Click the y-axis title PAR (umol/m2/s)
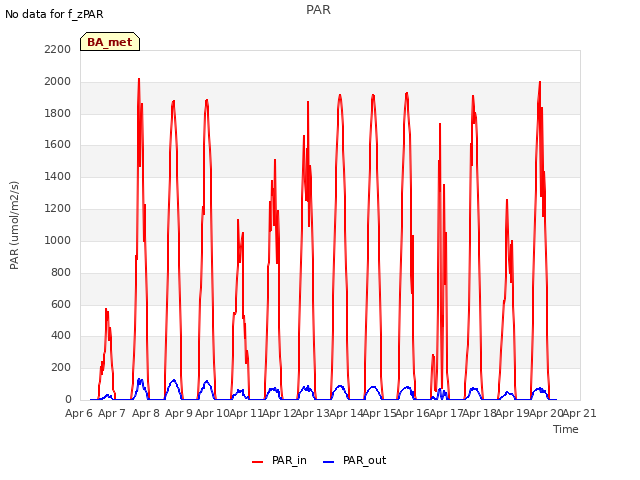640x480 pixels. coord(14,225)
